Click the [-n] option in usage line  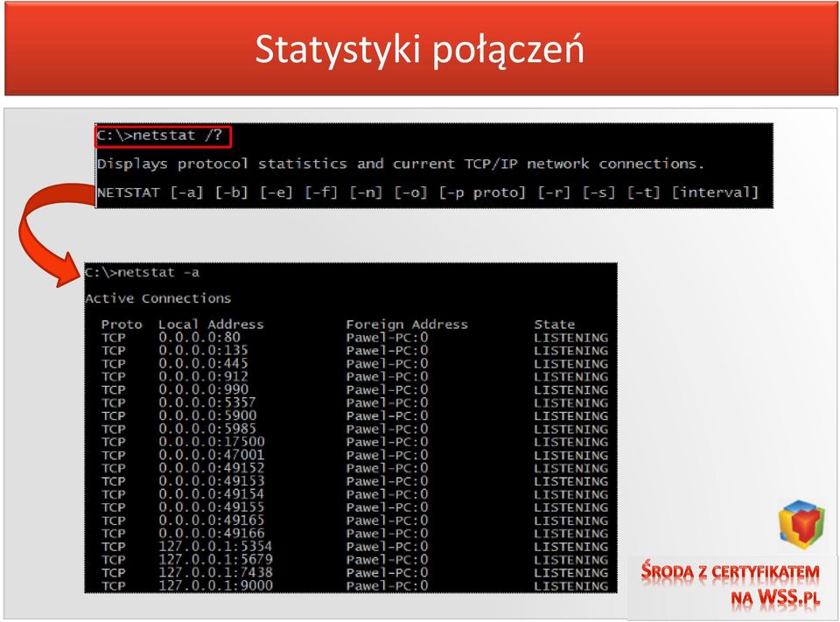pos(366,192)
